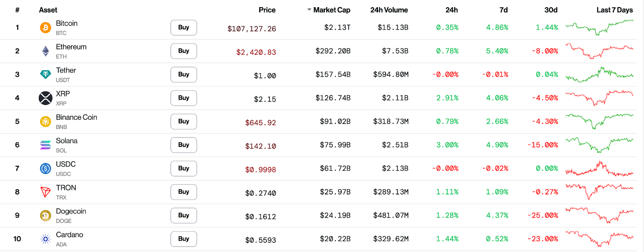View Ethereum's last 7 days sparkline chart
Viewport: 644px width, 252px height.
[x=599, y=51]
